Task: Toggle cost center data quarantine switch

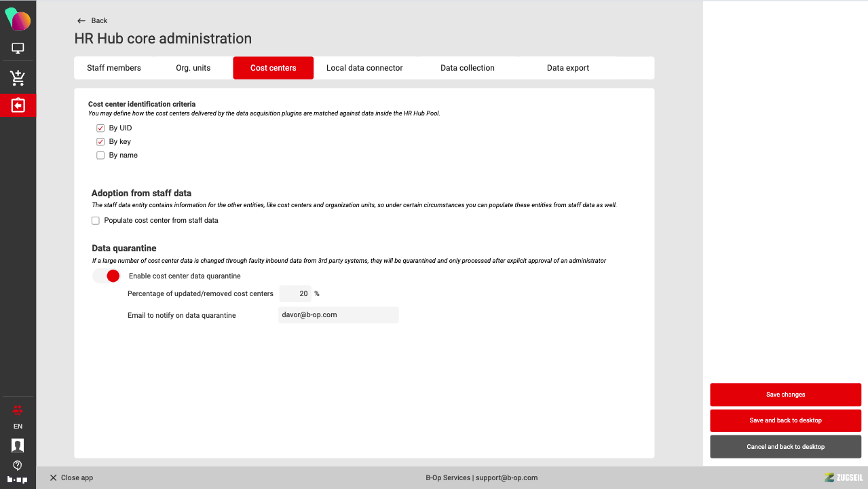Action: [x=107, y=276]
